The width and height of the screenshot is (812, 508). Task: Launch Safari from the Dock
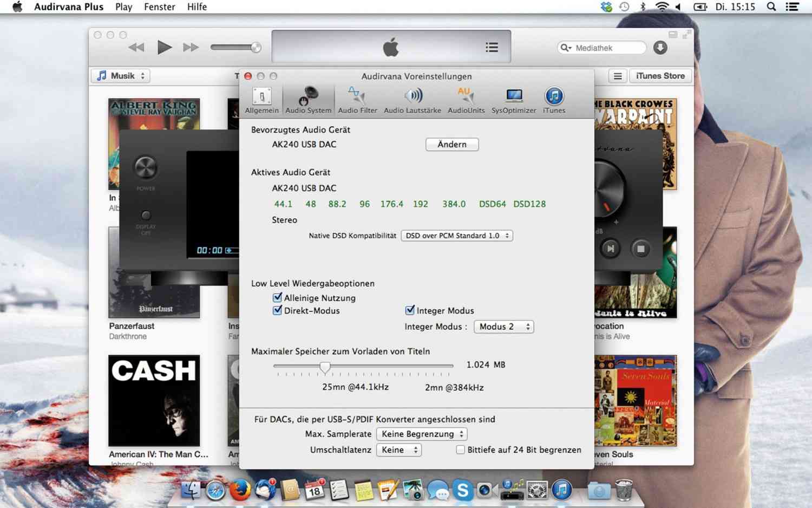215,491
